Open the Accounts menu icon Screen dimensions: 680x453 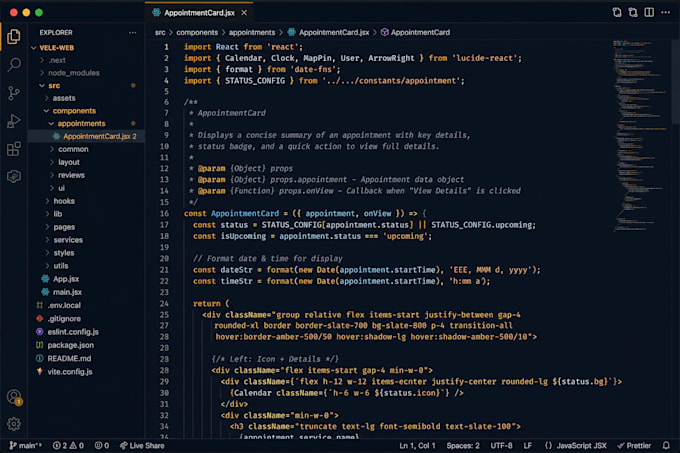point(14,397)
